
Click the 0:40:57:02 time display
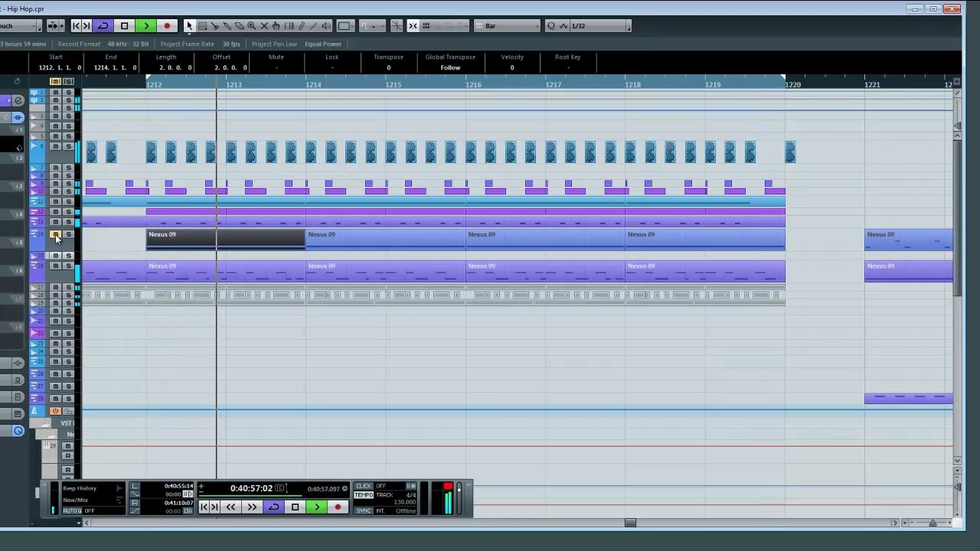(251, 488)
